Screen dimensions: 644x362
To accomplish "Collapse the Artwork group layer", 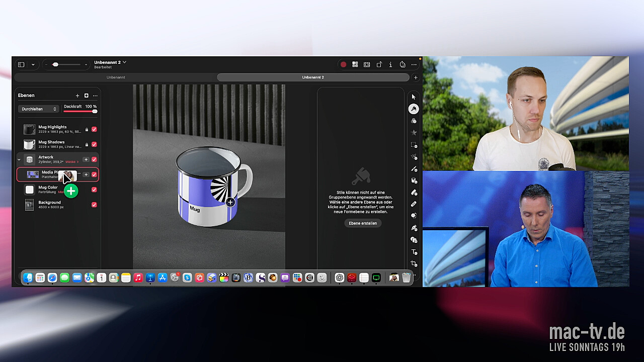I will coord(19,159).
